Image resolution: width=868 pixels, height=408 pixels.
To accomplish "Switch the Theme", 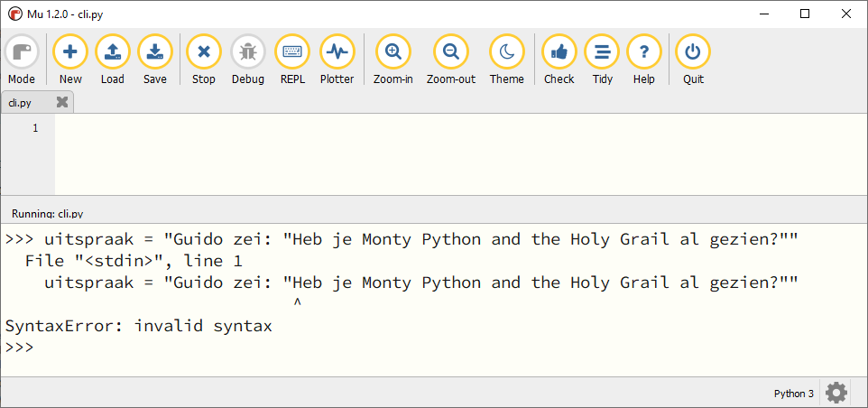I will click(x=506, y=60).
